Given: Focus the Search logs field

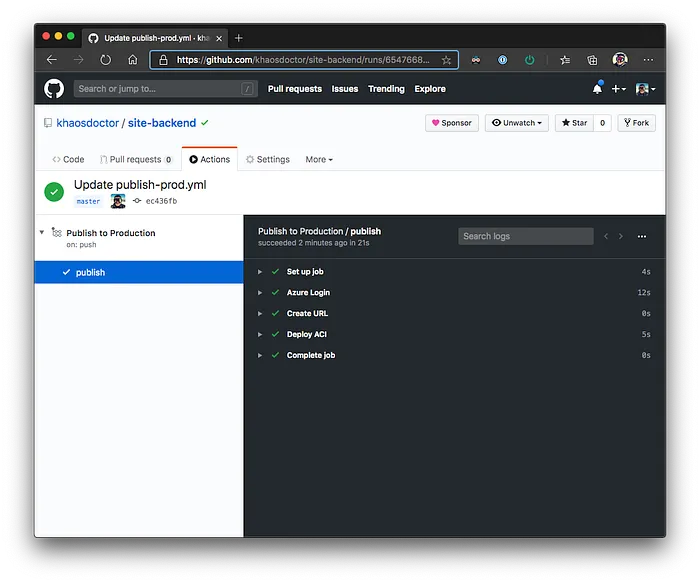Looking at the screenshot, I should click(x=526, y=236).
